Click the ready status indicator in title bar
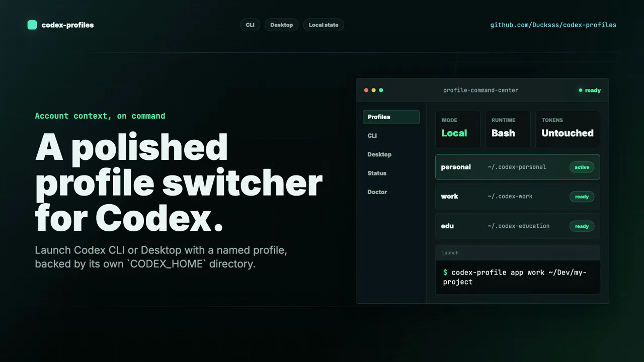This screenshot has height=362, width=644. coord(590,90)
